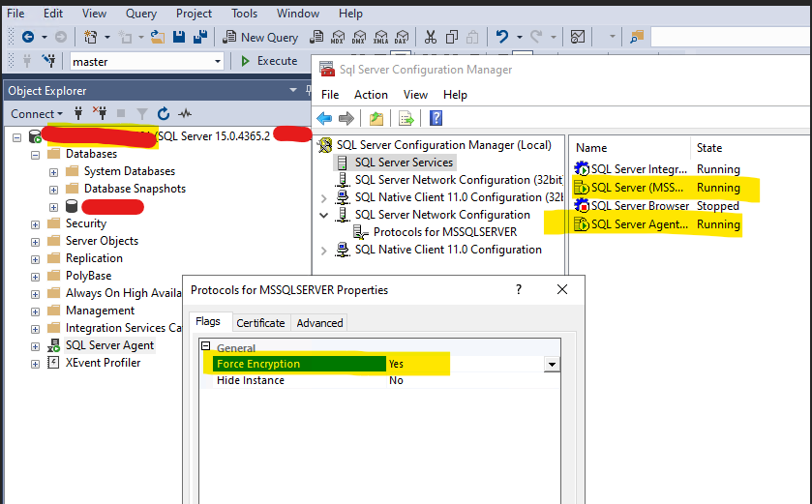Click the blue Back arrow in Configuration Manager
This screenshot has width=812, height=504.
click(324, 118)
